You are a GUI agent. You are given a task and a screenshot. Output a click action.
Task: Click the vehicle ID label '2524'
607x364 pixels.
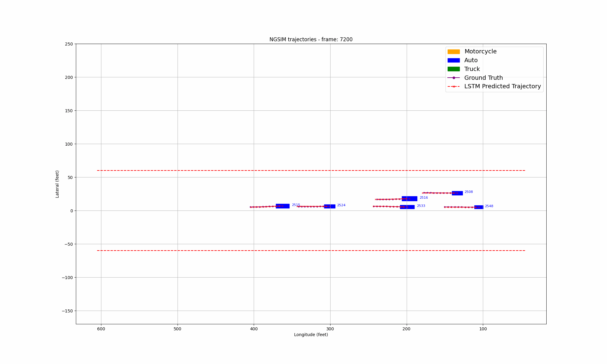341,205
